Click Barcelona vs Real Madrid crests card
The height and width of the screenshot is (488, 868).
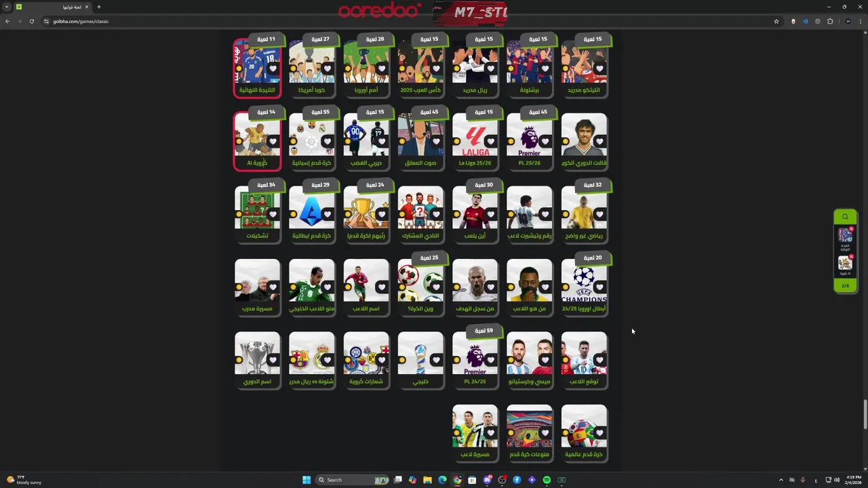pyautogui.click(x=311, y=354)
